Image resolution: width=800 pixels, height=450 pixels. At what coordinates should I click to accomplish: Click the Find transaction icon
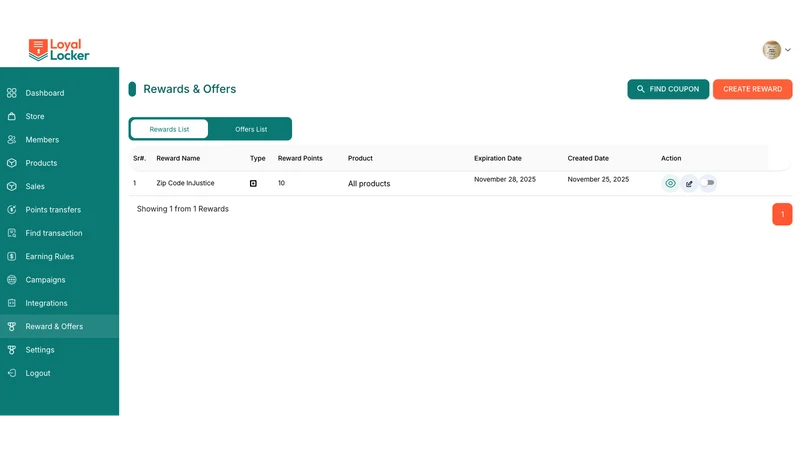point(12,233)
